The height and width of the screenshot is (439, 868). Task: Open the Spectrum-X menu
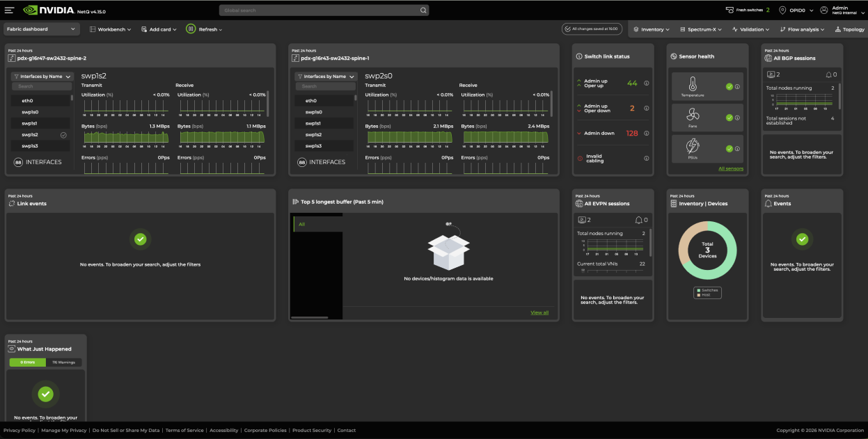[701, 29]
